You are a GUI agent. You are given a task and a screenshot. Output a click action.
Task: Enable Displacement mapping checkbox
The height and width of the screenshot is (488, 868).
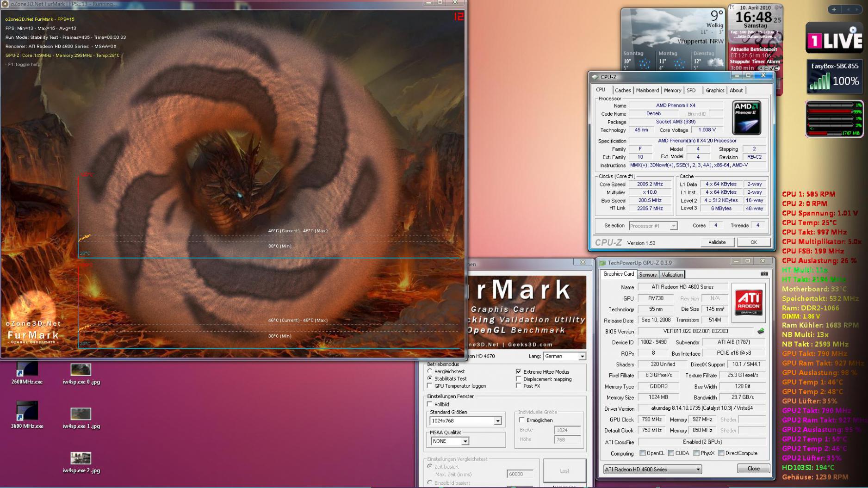pyautogui.click(x=518, y=379)
